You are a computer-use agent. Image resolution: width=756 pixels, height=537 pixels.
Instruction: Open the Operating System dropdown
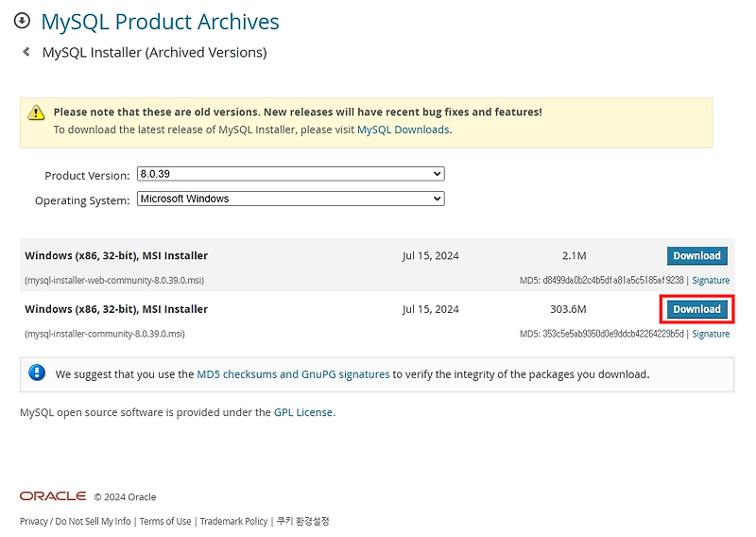(290, 199)
